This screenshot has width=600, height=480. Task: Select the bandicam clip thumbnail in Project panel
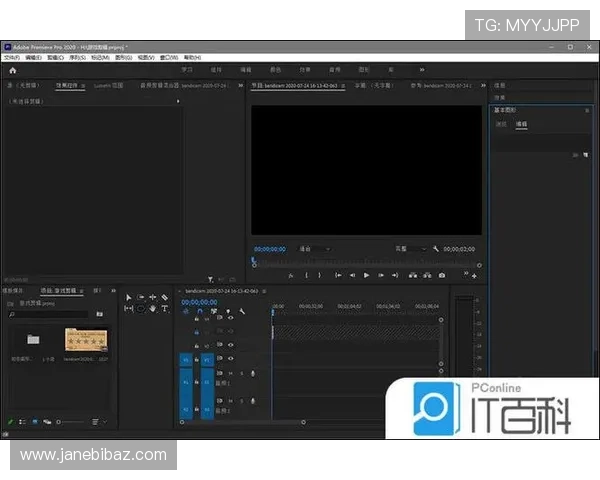(x=86, y=339)
